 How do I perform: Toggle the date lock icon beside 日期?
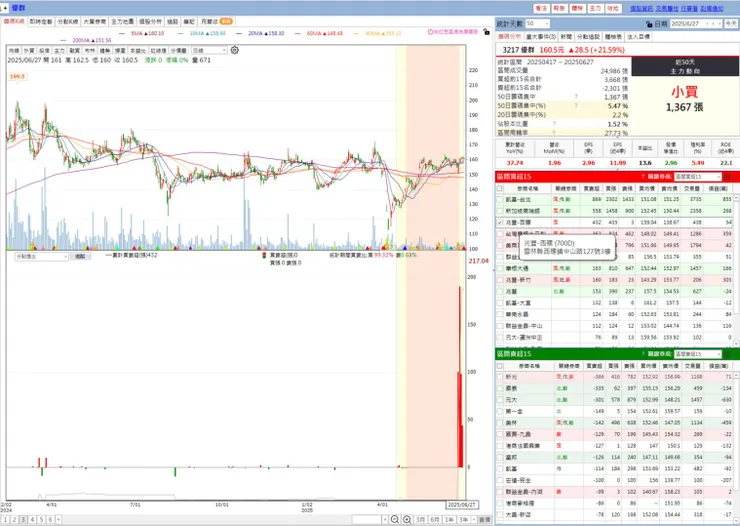649,24
